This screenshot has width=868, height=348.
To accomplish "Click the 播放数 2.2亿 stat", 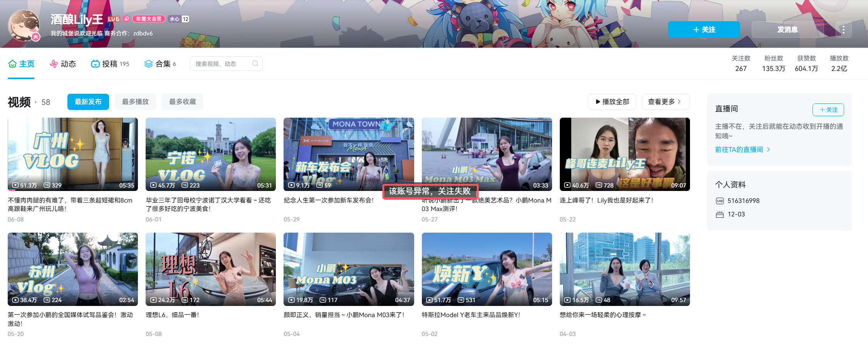I will point(839,64).
